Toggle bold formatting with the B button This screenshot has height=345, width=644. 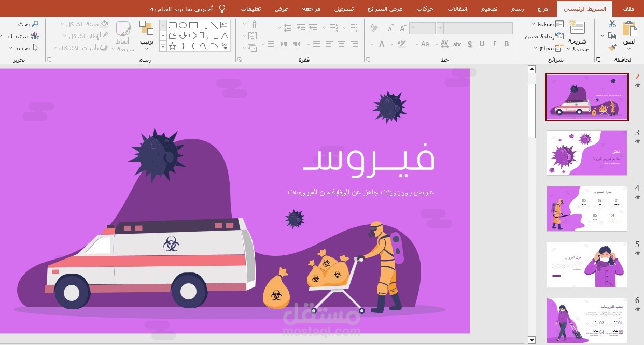(x=507, y=44)
